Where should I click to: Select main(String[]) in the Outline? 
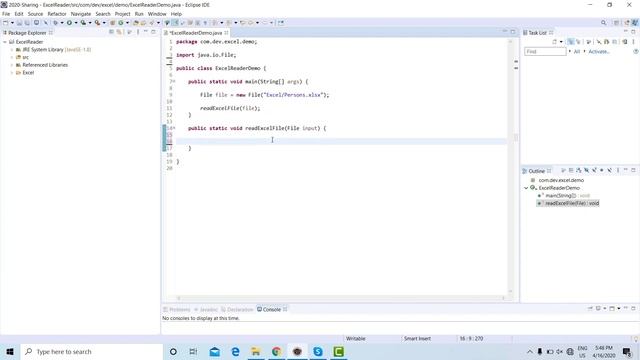point(564,196)
